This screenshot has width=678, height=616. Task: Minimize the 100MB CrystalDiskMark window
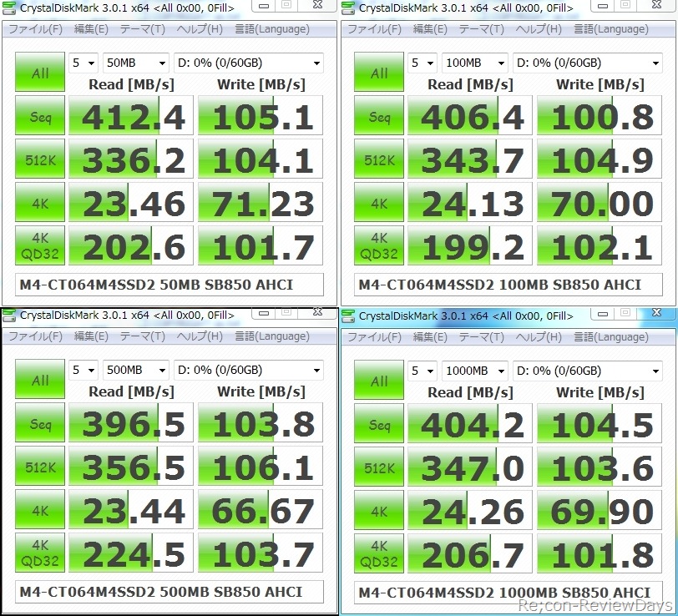click(x=603, y=6)
